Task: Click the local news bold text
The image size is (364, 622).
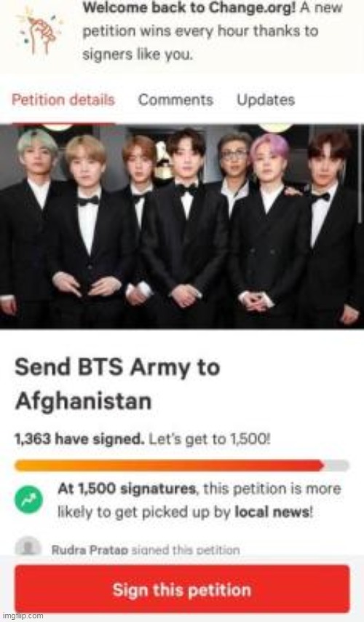Action: coord(272,512)
